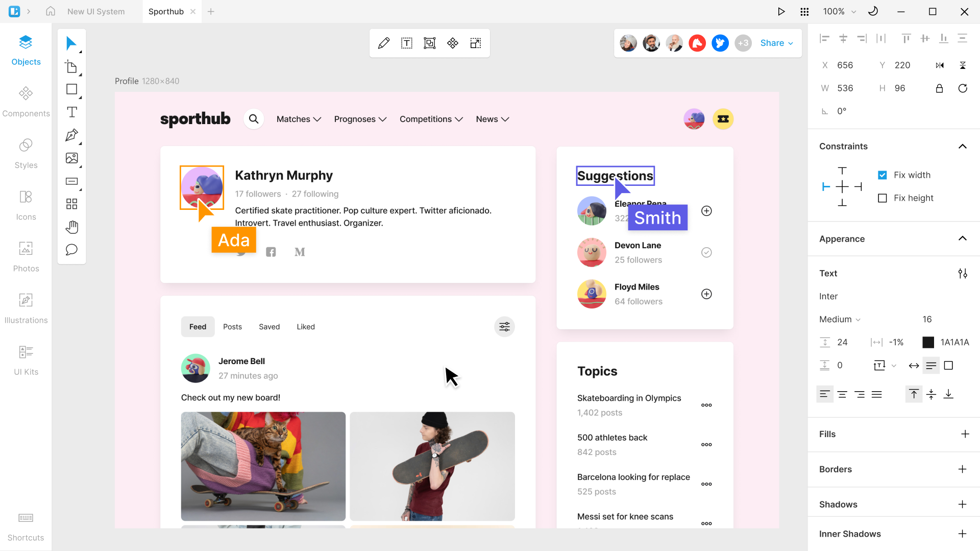The height and width of the screenshot is (551, 980).
Task: Add a new Inner Shadow
Action: pyautogui.click(x=963, y=534)
